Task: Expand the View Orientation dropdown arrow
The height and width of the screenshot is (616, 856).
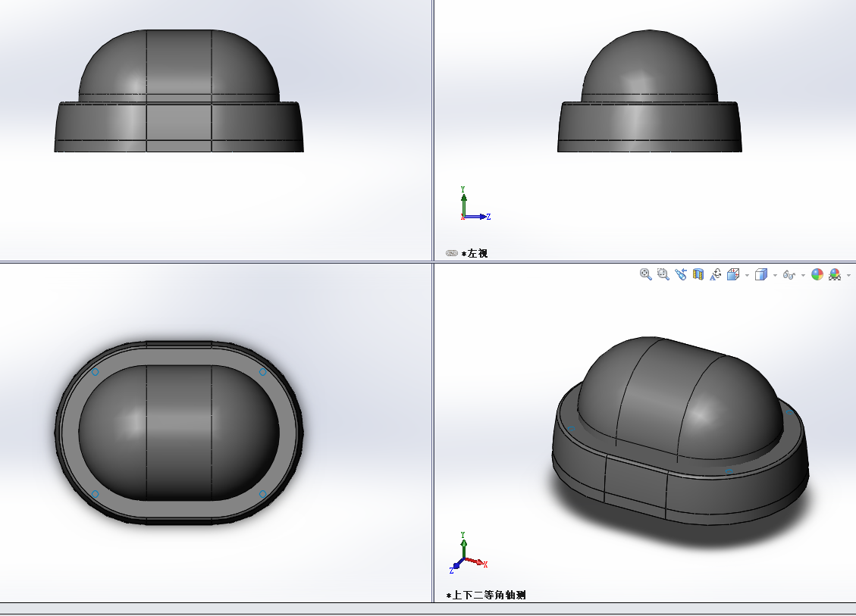Action: point(747,275)
